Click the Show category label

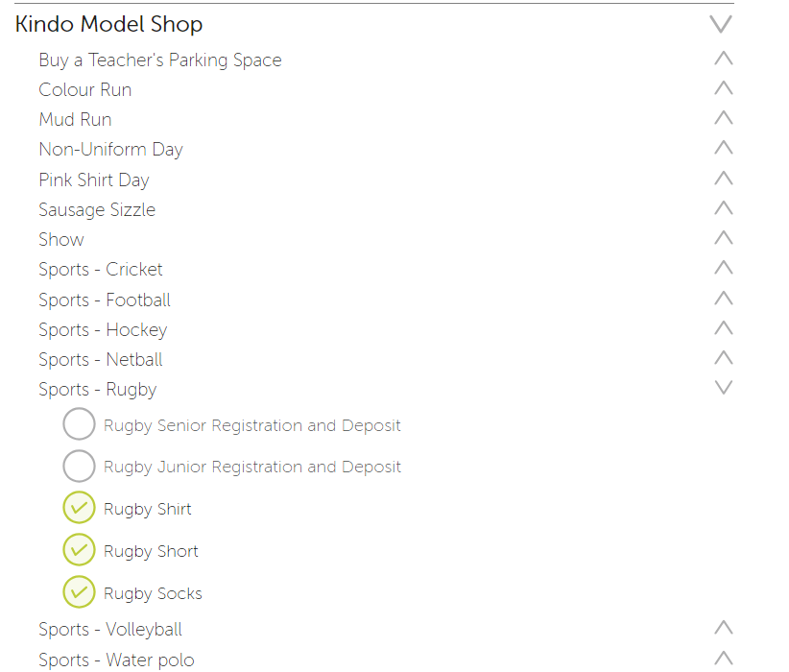(61, 240)
